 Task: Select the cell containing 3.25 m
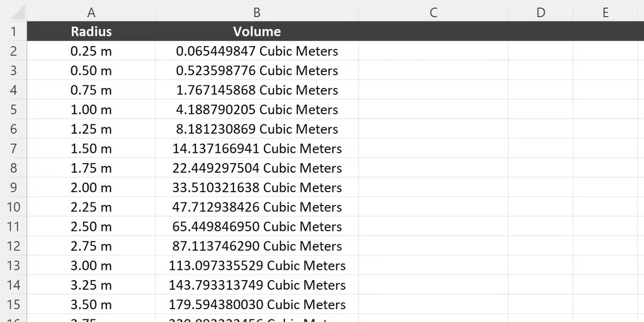[91, 285]
